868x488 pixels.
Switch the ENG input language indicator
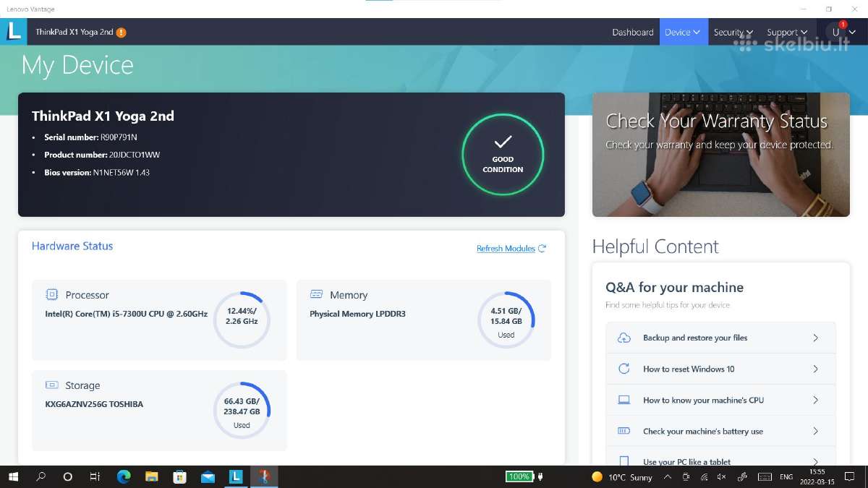tap(786, 476)
